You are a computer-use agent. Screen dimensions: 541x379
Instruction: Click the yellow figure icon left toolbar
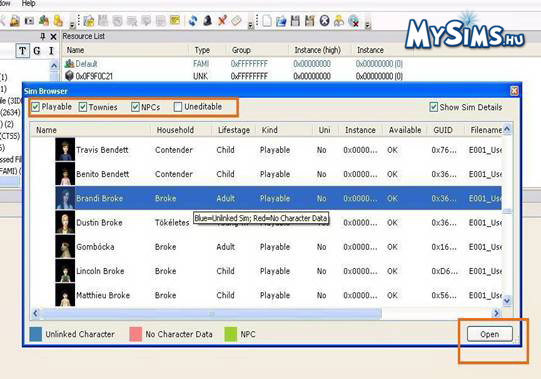tap(58, 21)
